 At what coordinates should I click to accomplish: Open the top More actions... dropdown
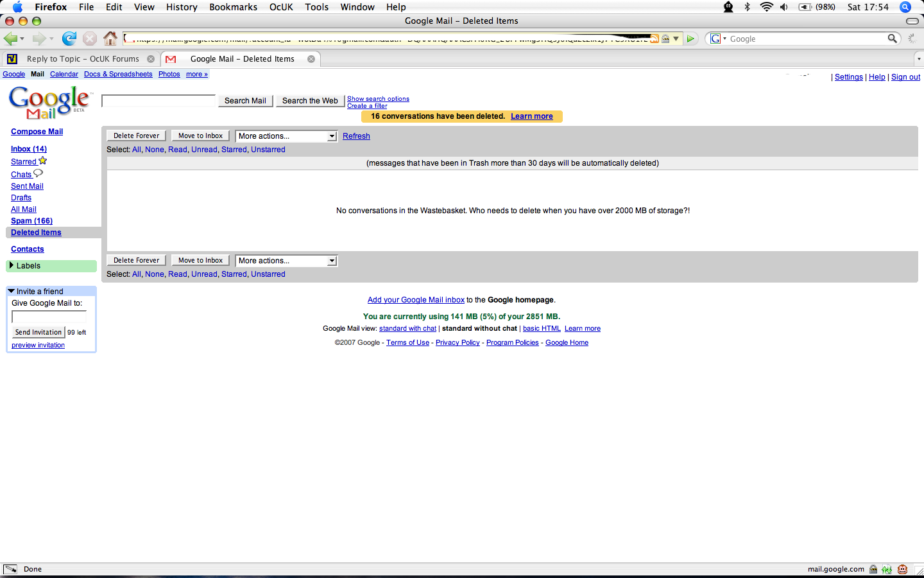[286, 136]
